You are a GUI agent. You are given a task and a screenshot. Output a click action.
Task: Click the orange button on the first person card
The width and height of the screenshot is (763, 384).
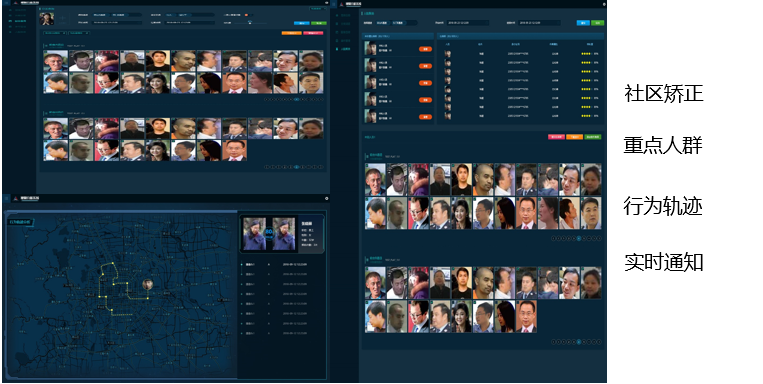pyautogui.click(x=425, y=49)
